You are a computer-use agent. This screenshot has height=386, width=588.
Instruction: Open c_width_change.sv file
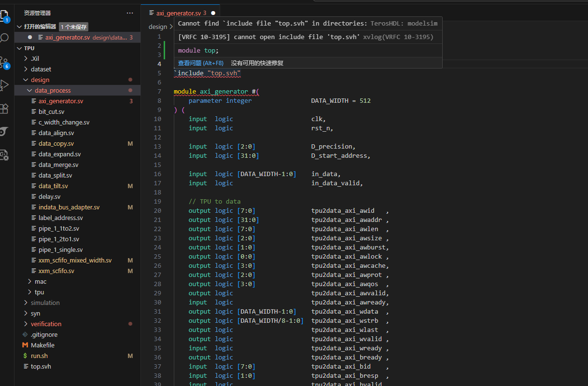(x=64, y=122)
